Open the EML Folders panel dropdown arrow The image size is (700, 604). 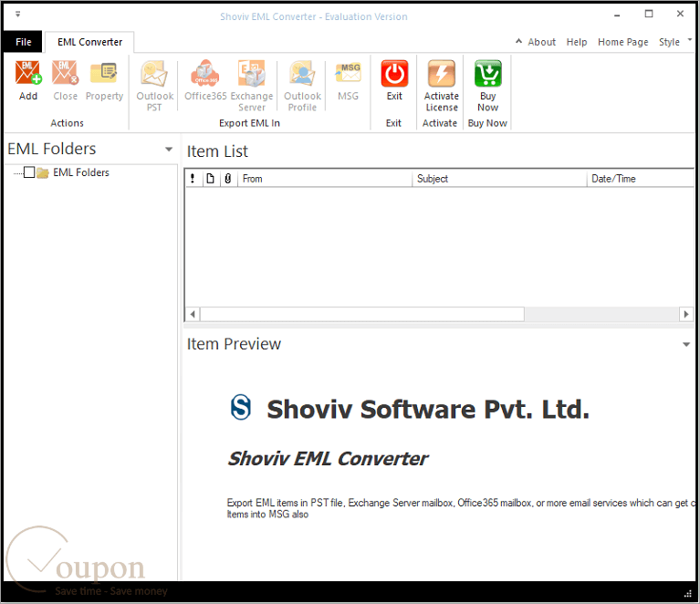[x=169, y=149]
